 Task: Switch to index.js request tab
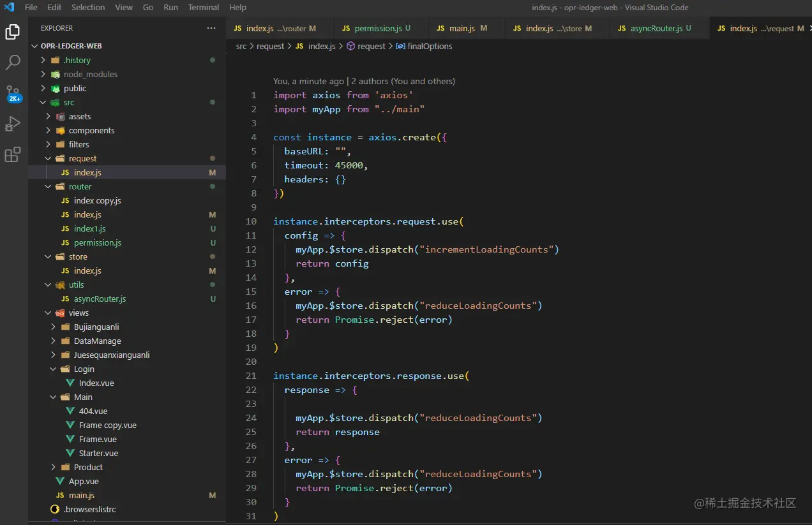pos(761,28)
